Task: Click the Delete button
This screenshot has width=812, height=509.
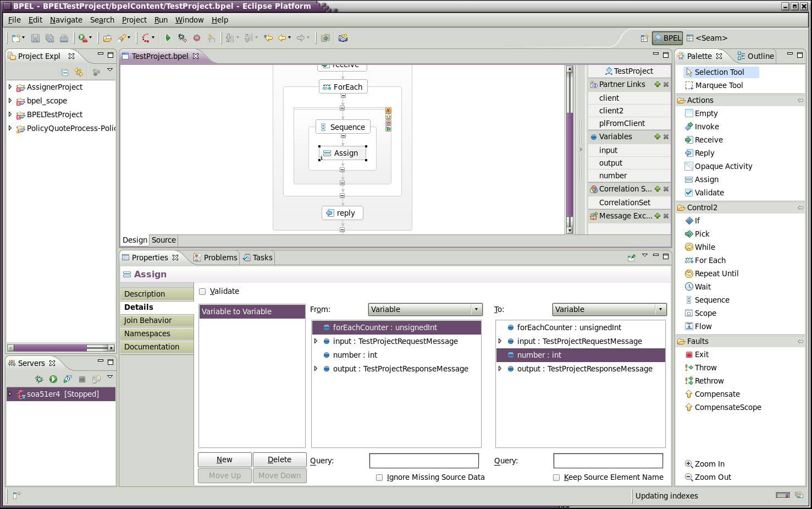Action: (279, 459)
